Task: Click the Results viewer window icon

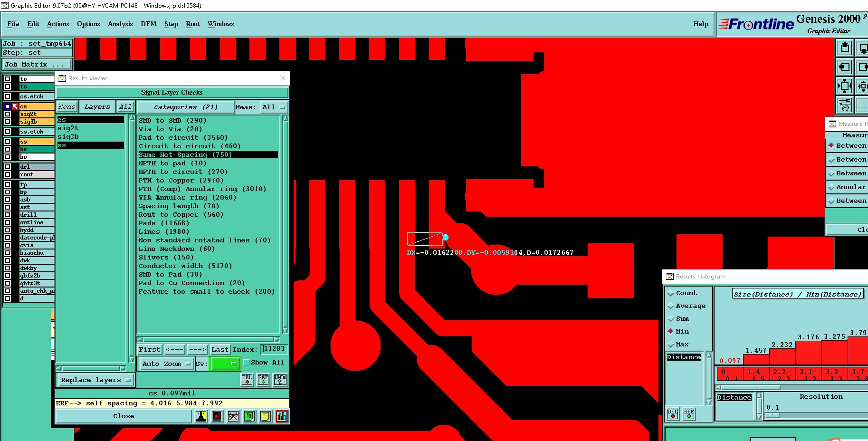Action: coord(62,78)
